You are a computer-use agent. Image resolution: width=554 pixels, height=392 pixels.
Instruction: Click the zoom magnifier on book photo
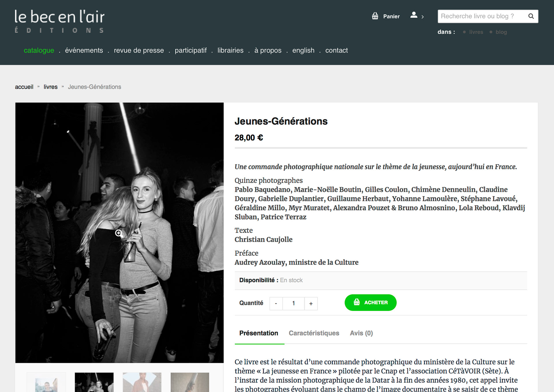point(119,233)
